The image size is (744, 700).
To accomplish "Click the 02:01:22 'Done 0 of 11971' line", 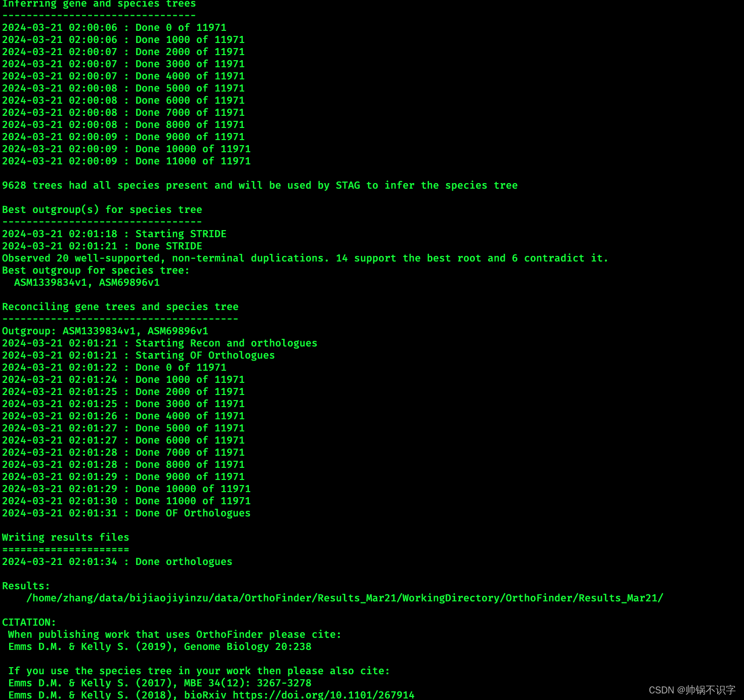I will [x=114, y=368].
